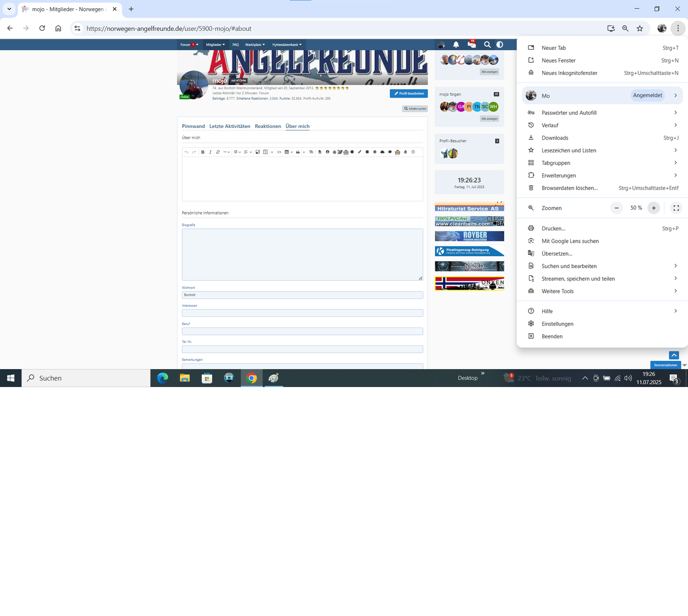Image resolution: width=688 pixels, height=616 pixels.
Task: Click the Inhalte suchen button
Action: pyautogui.click(x=415, y=109)
